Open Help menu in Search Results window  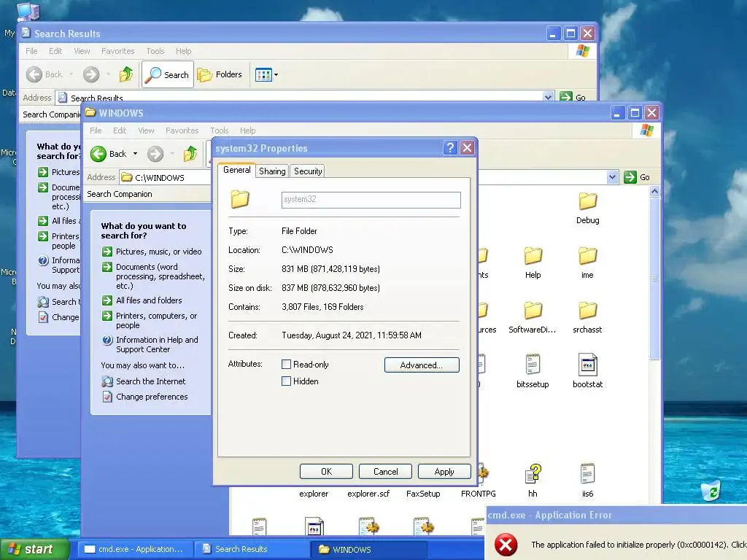[x=183, y=51]
